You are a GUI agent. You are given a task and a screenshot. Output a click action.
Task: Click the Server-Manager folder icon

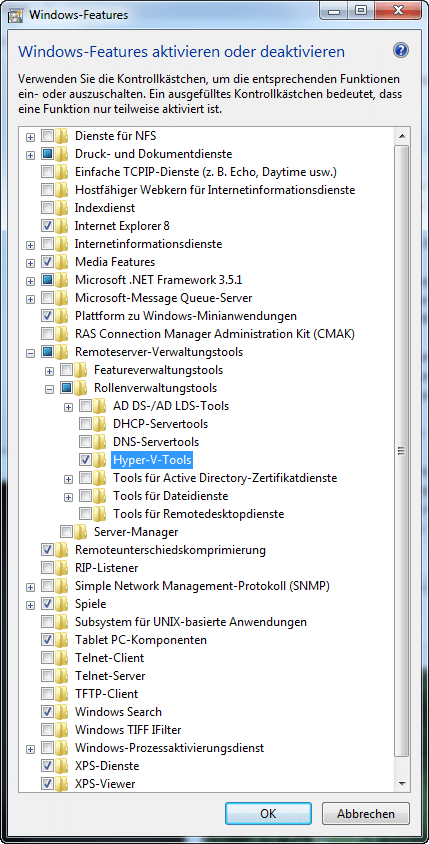(81, 532)
